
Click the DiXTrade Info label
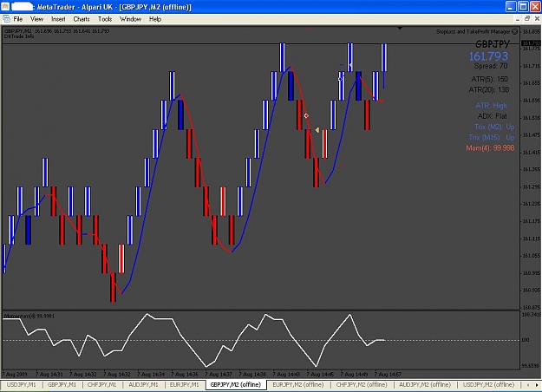point(19,36)
